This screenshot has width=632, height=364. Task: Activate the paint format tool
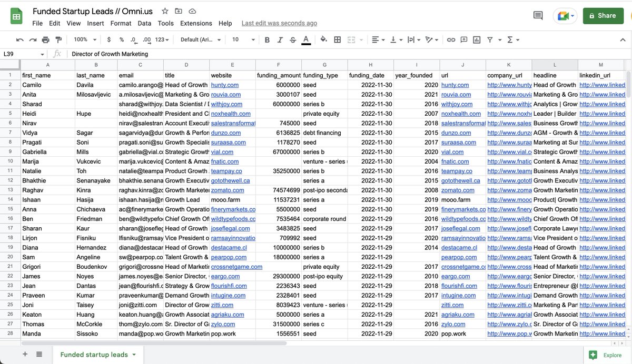click(x=58, y=39)
